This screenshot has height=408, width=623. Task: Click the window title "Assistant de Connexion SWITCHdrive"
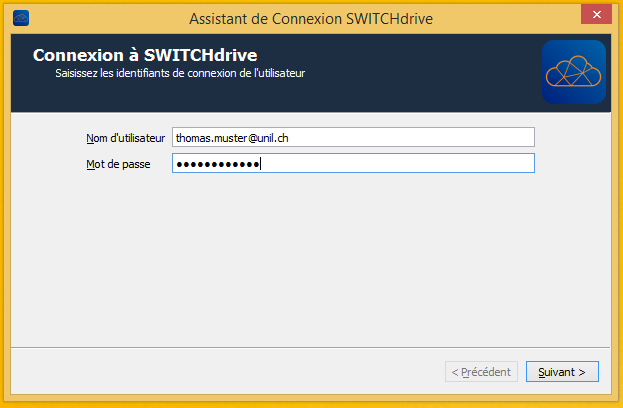point(310,17)
